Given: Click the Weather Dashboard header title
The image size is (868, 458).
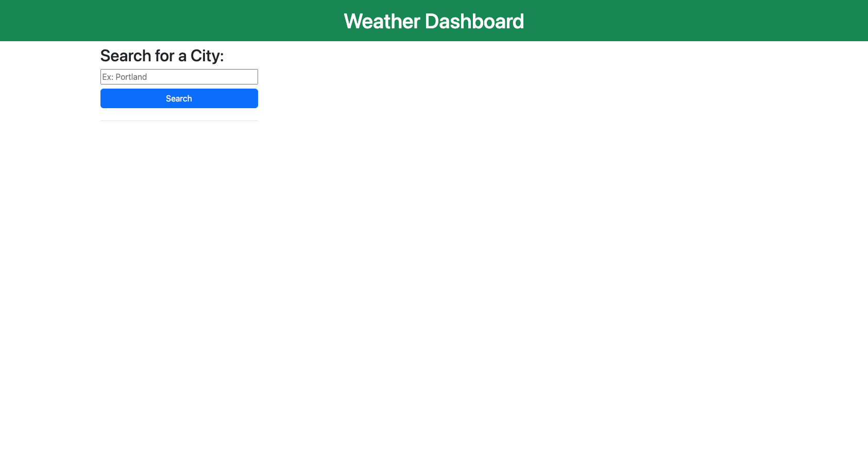Looking at the screenshot, I should (434, 21).
